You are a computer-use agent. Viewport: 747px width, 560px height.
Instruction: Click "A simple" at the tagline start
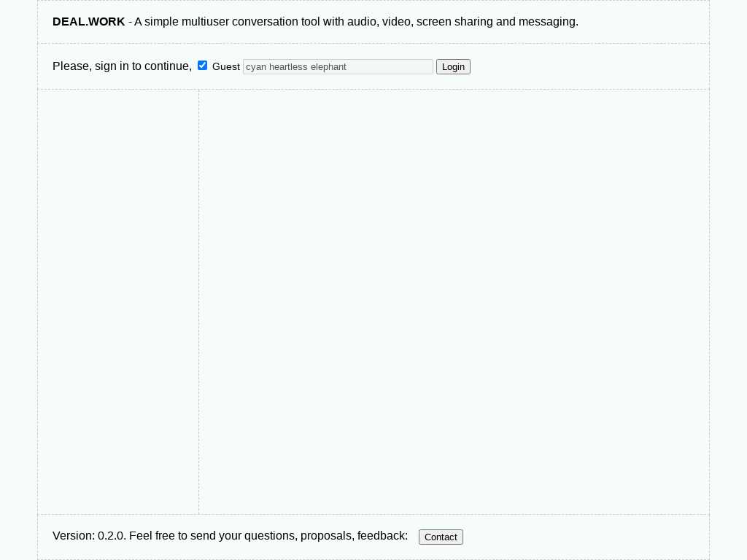155,22
